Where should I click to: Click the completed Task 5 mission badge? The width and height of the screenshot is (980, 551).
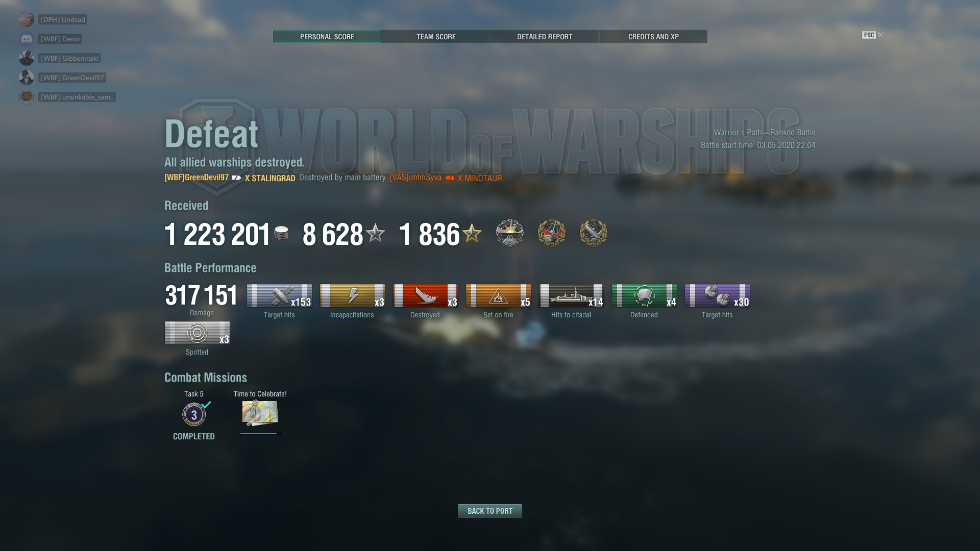tap(194, 415)
